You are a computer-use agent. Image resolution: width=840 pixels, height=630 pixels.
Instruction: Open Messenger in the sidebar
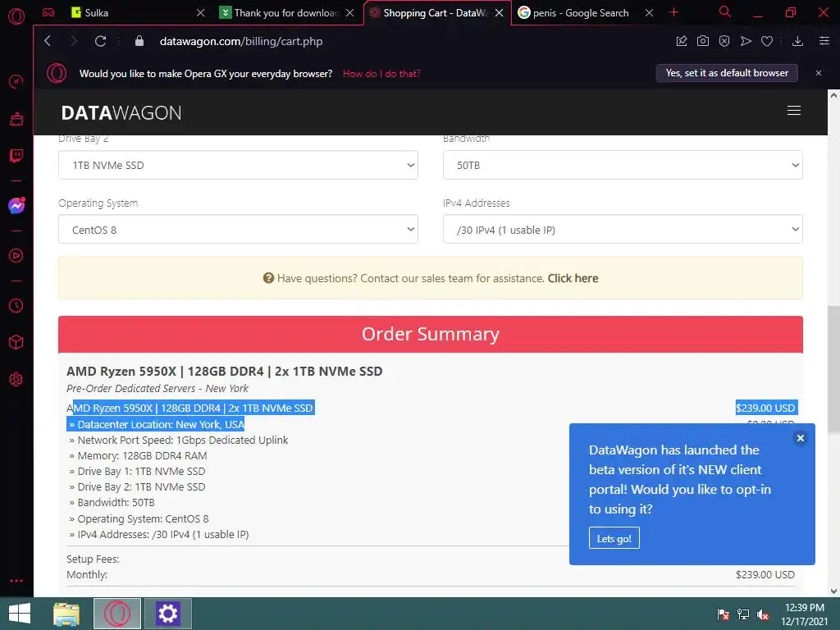[16, 206]
